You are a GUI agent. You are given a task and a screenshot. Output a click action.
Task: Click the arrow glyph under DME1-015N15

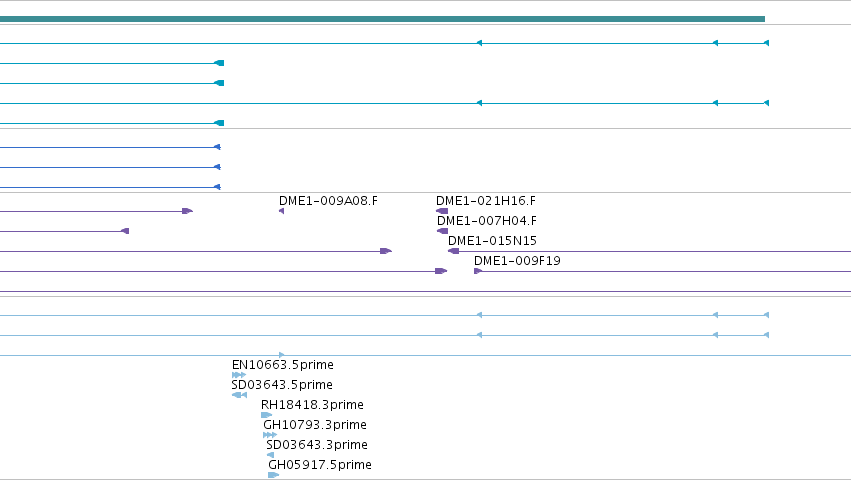pos(454,251)
